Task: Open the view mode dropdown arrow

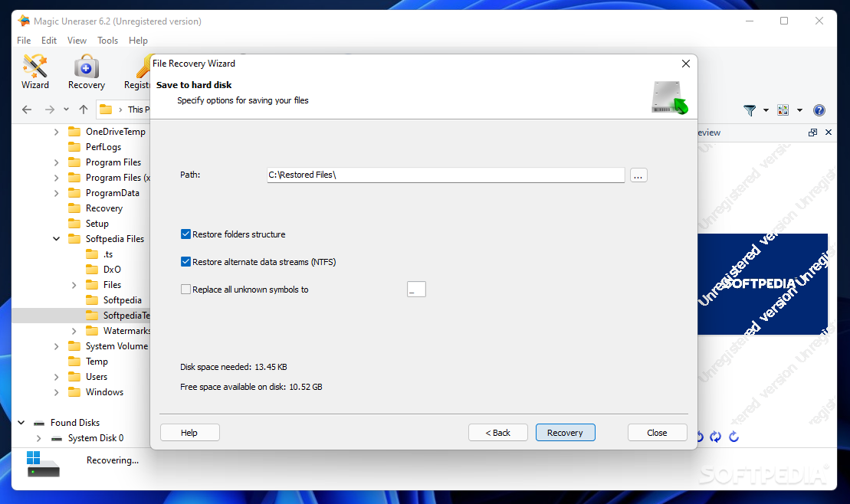Action: click(799, 110)
